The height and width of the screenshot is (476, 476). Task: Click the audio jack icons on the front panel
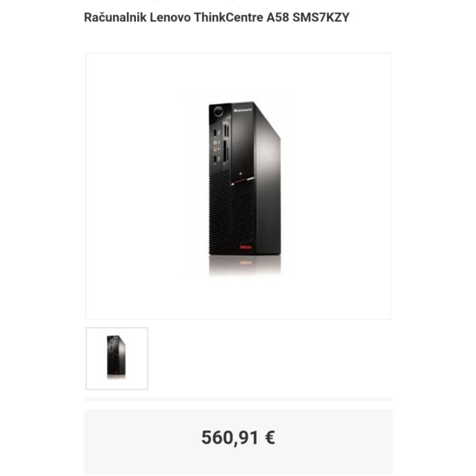tap(217, 146)
